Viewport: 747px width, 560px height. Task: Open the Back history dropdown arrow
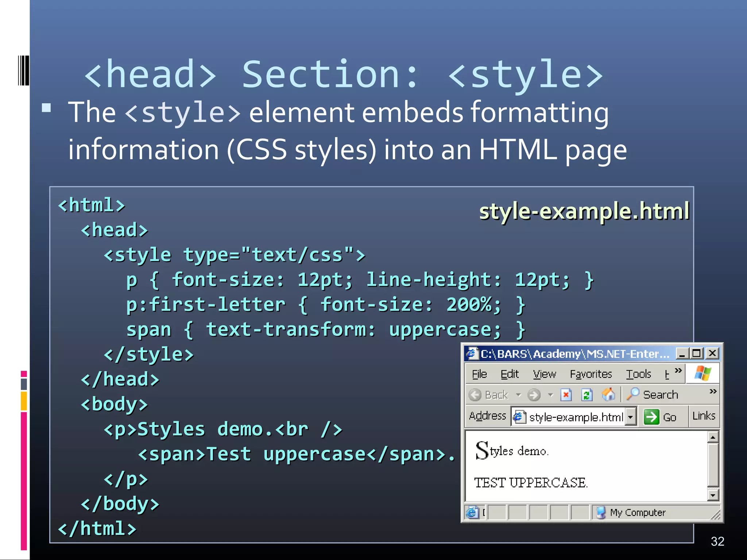(x=518, y=395)
